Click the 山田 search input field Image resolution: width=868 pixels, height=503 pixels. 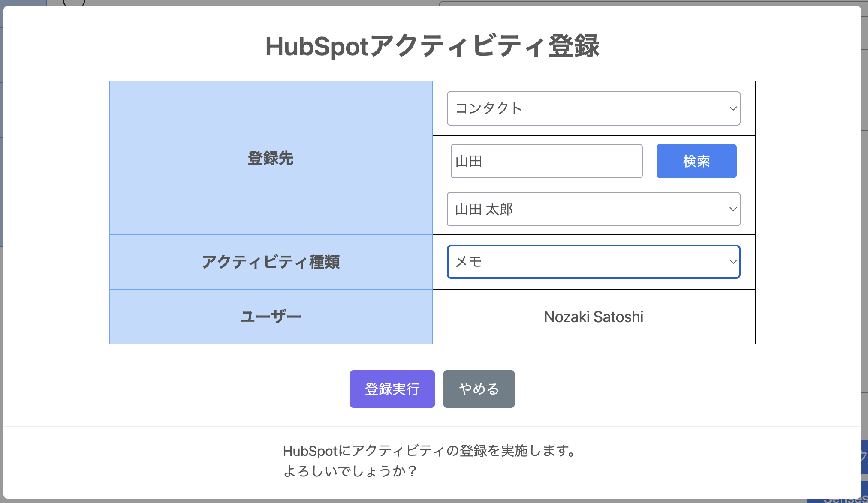[546, 161]
